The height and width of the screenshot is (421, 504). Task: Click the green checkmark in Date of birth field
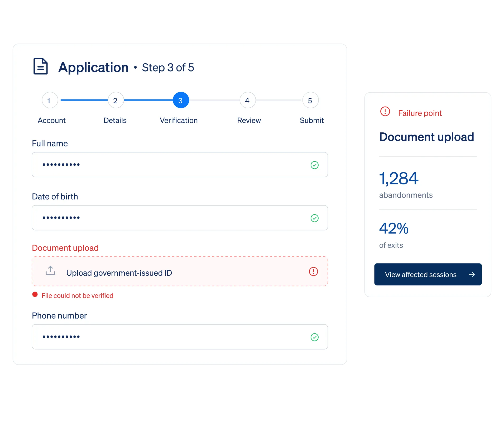[x=314, y=218]
